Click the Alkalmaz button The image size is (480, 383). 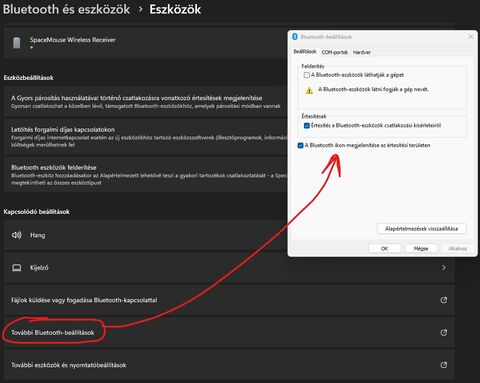pyautogui.click(x=457, y=248)
